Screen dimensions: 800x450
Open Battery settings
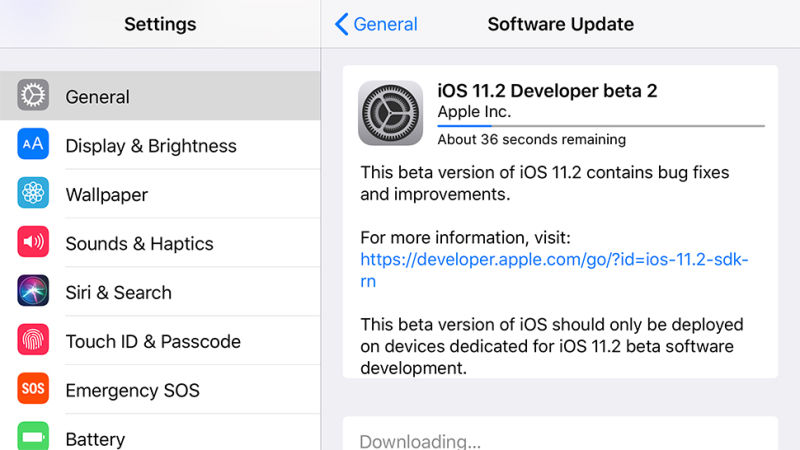(160, 433)
